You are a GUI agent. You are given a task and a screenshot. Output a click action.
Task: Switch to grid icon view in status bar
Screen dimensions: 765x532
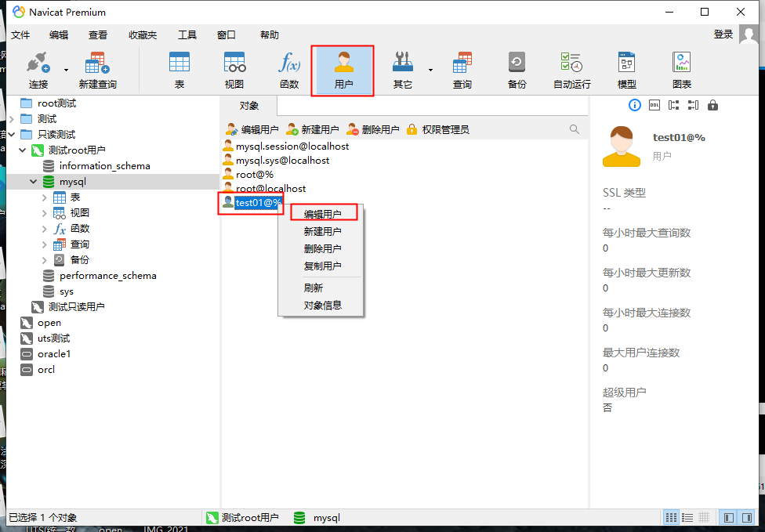pos(671,517)
